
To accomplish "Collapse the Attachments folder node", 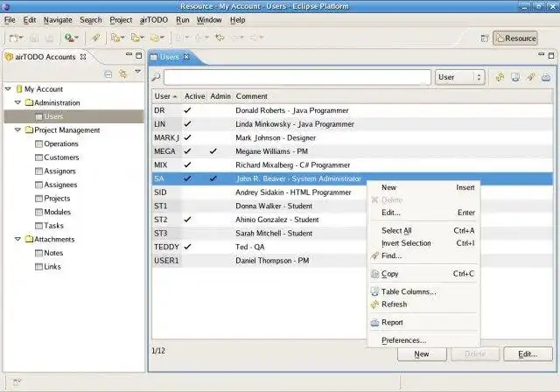I will point(17,239).
